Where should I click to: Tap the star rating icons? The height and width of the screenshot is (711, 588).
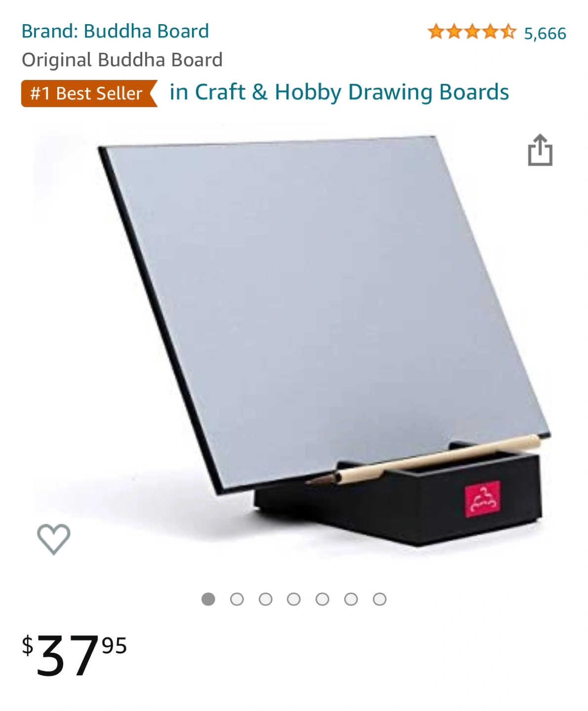click(471, 33)
